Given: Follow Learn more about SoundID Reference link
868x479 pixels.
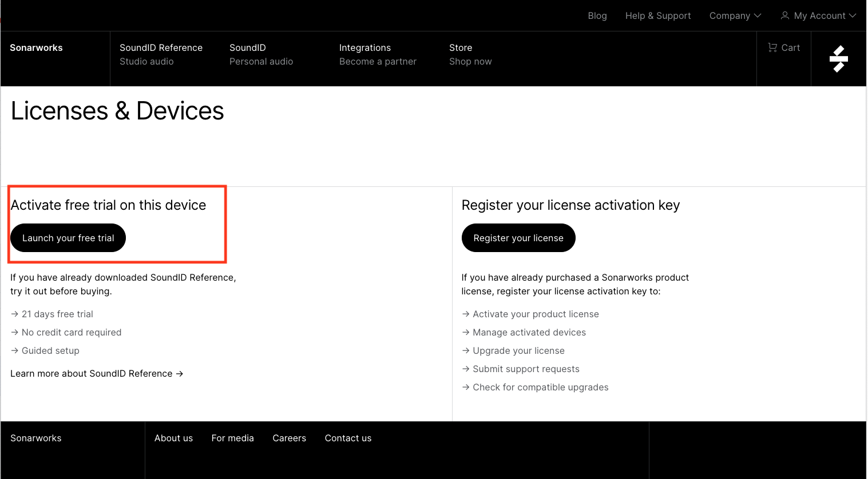Looking at the screenshot, I should [x=96, y=373].
